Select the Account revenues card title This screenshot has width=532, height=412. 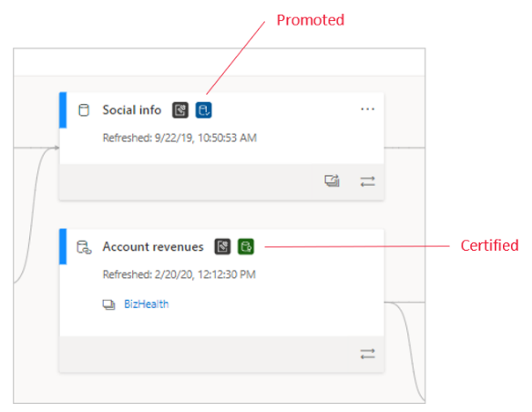[153, 247]
